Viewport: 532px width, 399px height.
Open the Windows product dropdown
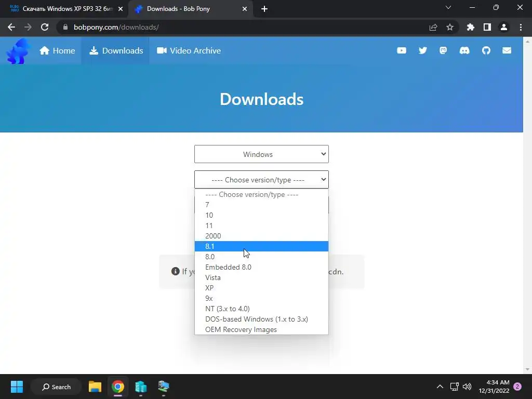pos(261,154)
